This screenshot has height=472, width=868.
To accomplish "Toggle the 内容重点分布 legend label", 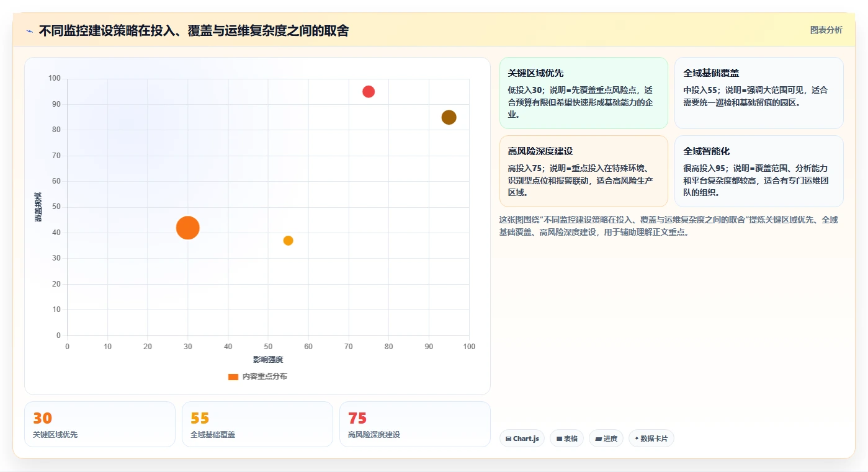I will (x=264, y=376).
